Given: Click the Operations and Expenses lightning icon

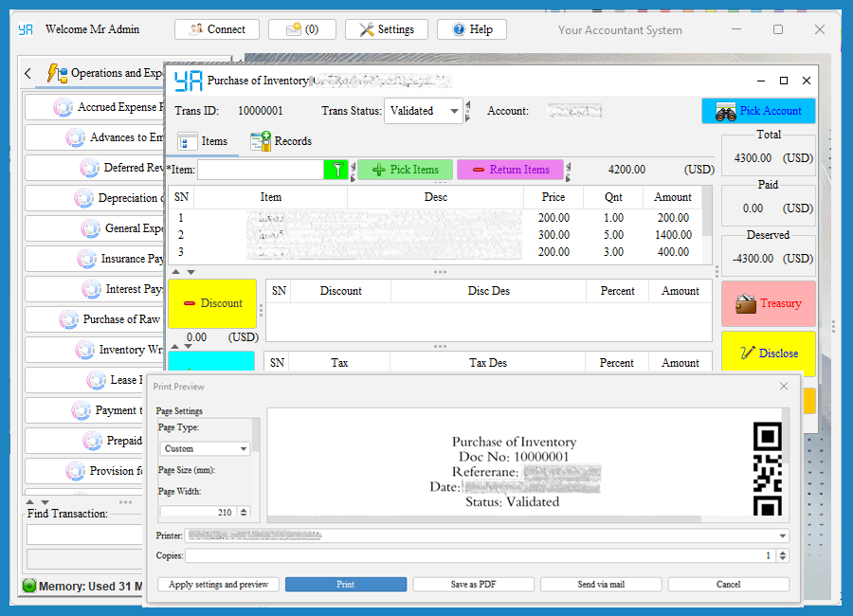Looking at the screenshot, I should [57, 73].
